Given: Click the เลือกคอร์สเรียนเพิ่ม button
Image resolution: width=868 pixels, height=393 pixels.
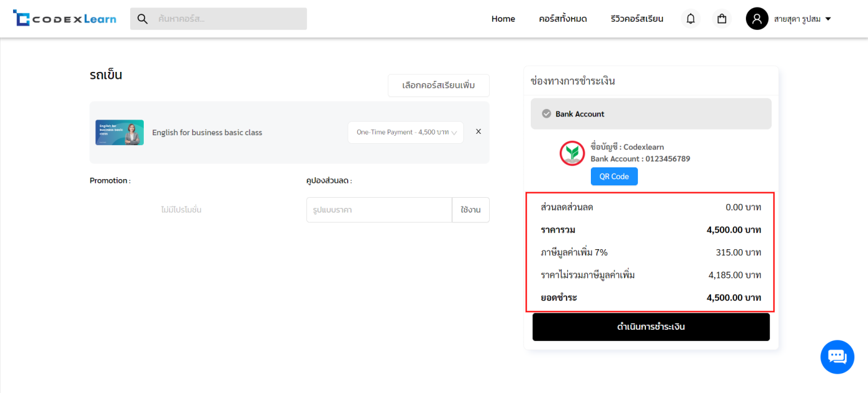Looking at the screenshot, I should pos(438,86).
